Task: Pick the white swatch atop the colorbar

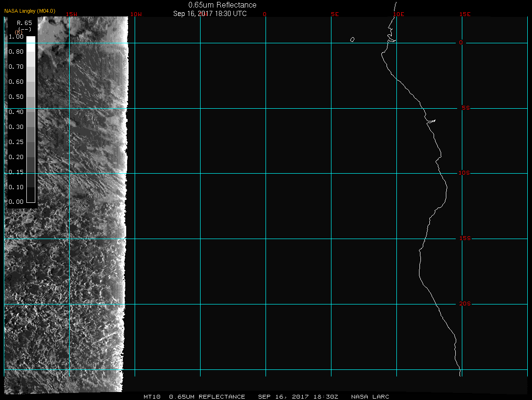Action: 31,40
